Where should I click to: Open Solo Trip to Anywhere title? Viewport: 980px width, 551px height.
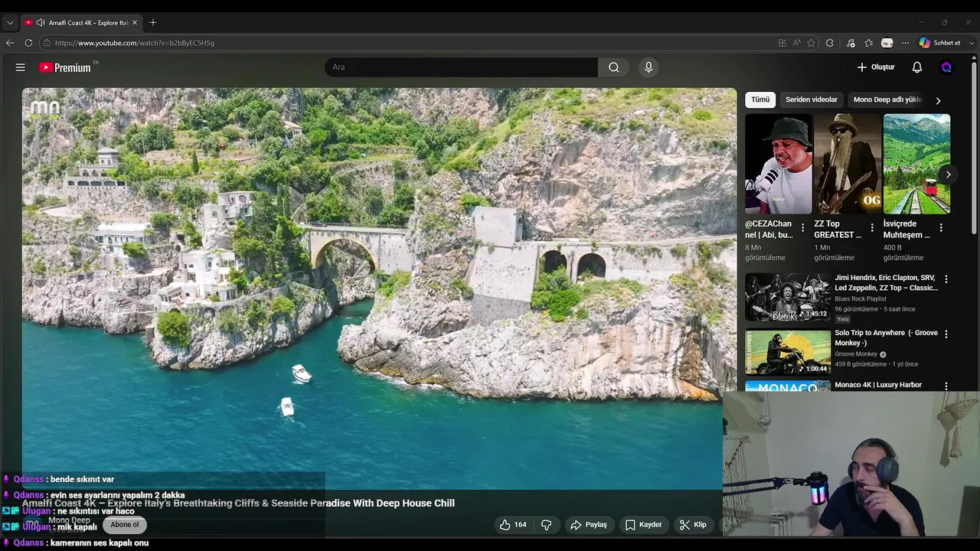click(x=886, y=337)
